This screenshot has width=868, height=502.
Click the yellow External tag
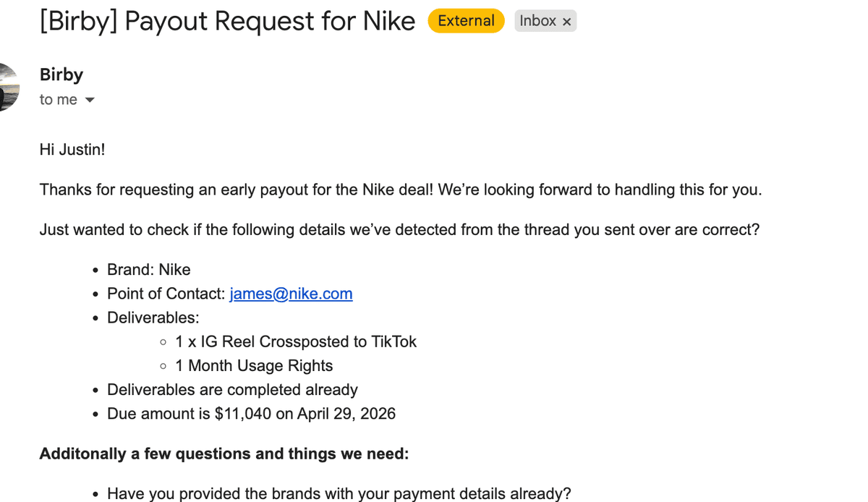click(x=466, y=21)
